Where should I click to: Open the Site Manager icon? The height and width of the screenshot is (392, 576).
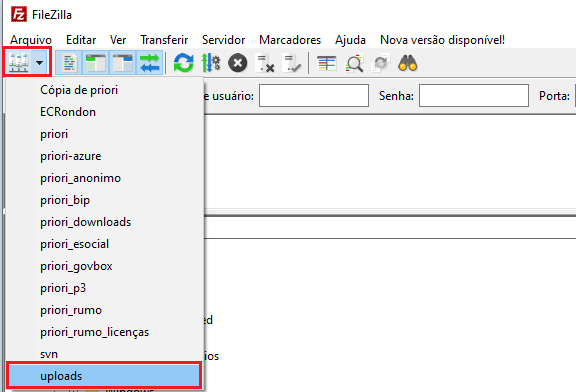click(19, 63)
